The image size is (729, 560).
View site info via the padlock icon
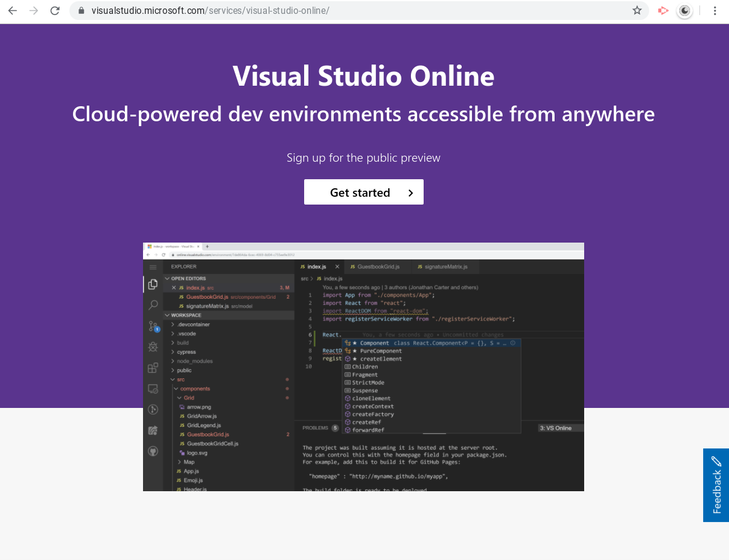pyautogui.click(x=81, y=11)
